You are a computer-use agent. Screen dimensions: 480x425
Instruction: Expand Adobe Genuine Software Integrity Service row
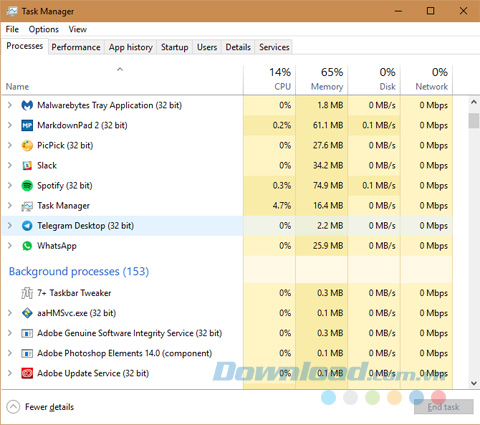pyautogui.click(x=10, y=333)
